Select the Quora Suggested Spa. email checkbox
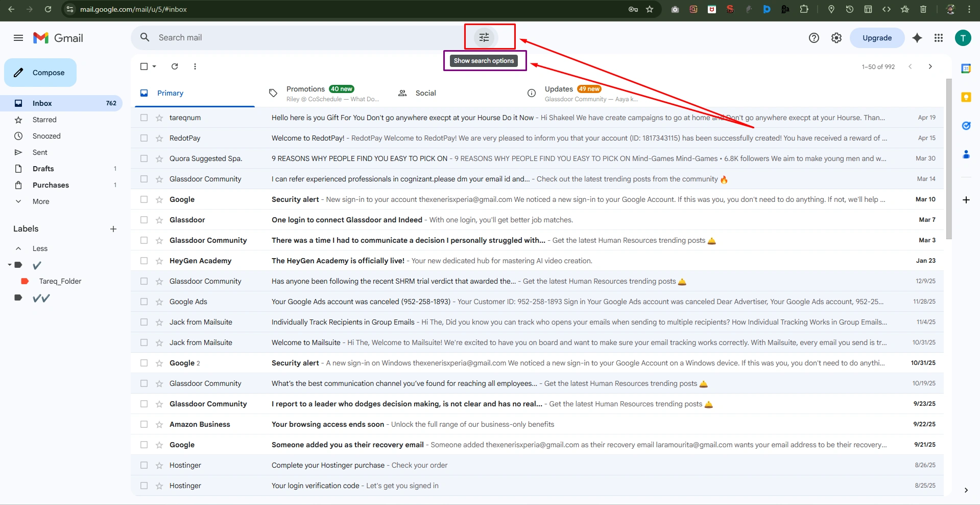The height and width of the screenshot is (505, 980). tap(144, 158)
